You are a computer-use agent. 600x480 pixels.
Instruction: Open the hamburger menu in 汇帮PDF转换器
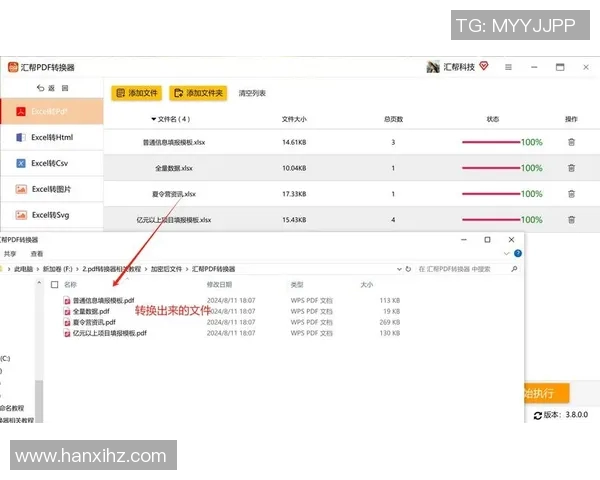(508, 67)
